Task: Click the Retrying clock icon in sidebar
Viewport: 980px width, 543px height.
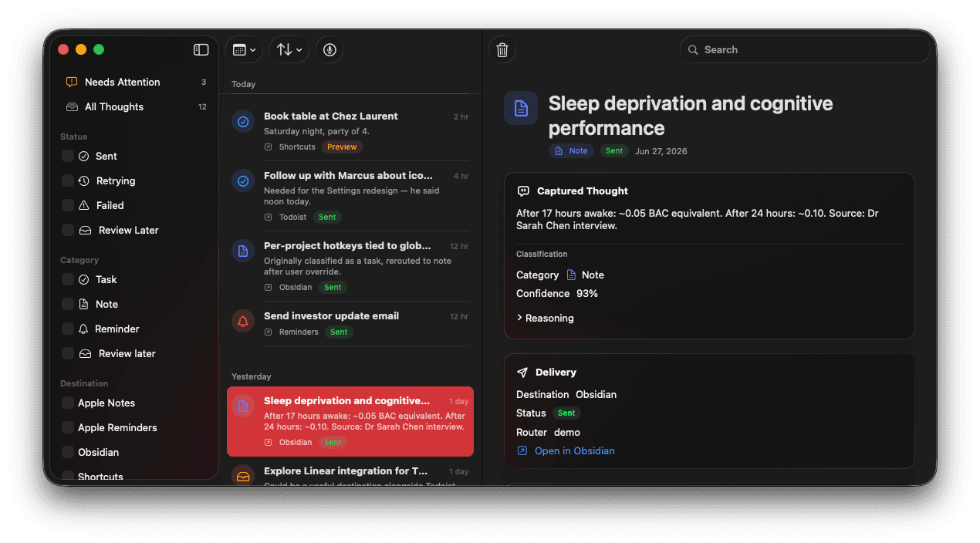Action: pos(83,180)
